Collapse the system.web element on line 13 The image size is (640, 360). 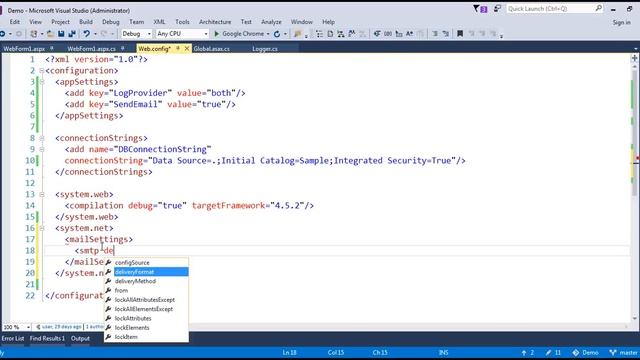click(x=42, y=195)
